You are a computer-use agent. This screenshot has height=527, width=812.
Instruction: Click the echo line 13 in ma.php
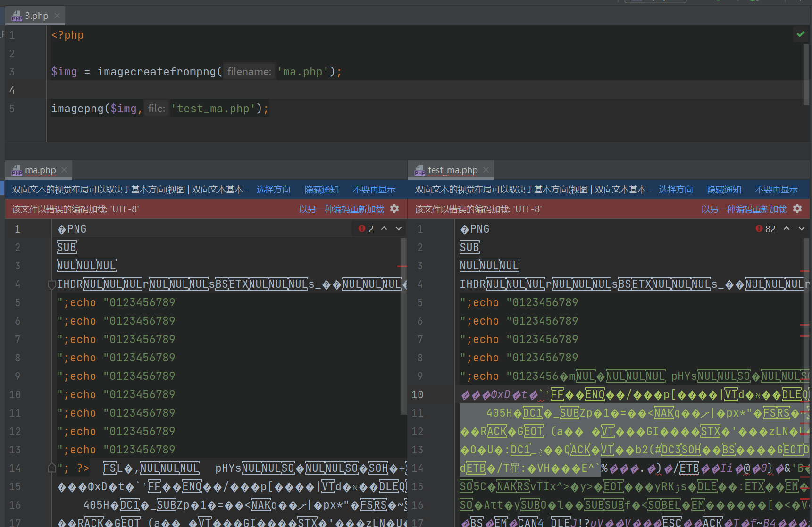click(116, 450)
